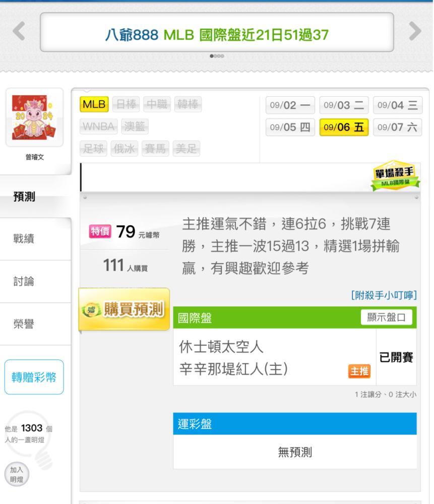Select date 09/05 四
This screenshot has width=434, height=504.
(290, 128)
